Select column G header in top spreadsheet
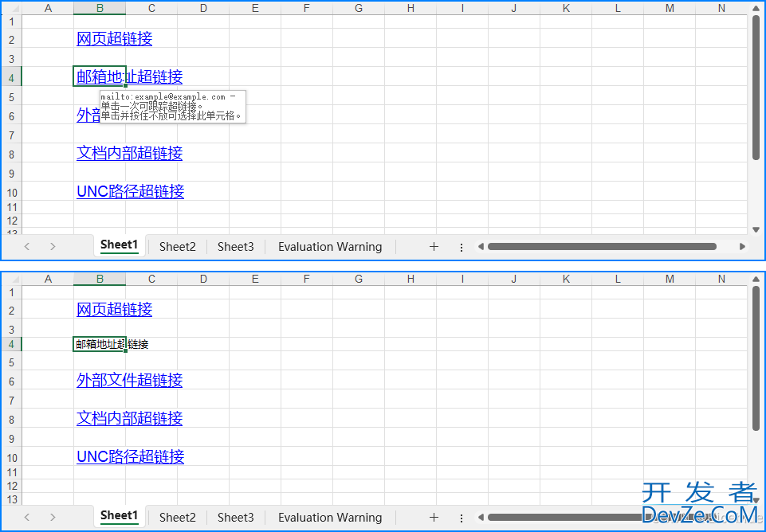The width and height of the screenshot is (766, 532). [x=359, y=8]
